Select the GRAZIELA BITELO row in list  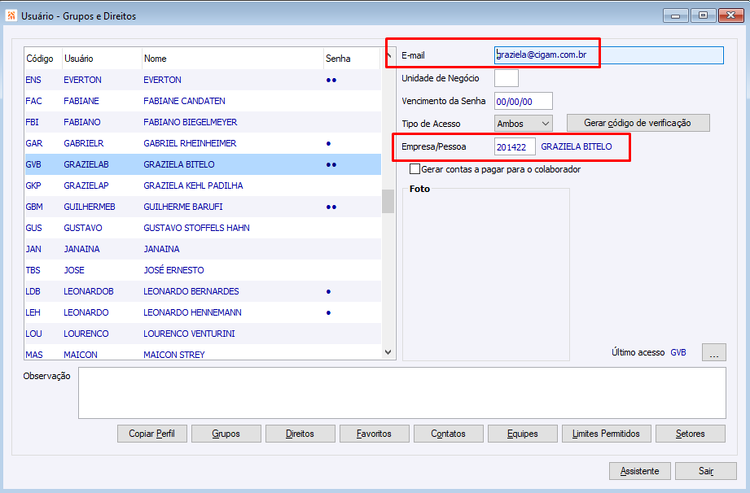pyautogui.click(x=203, y=164)
